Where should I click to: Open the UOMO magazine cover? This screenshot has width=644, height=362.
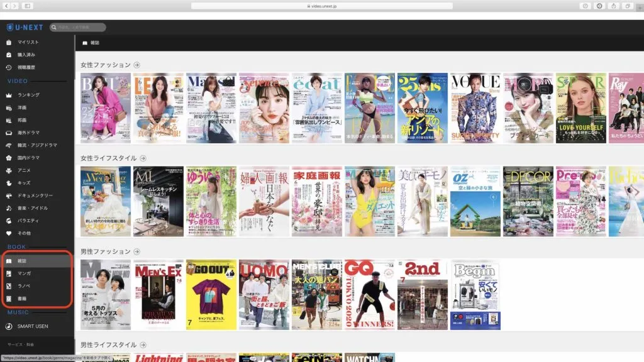click(x=264, y=295)
